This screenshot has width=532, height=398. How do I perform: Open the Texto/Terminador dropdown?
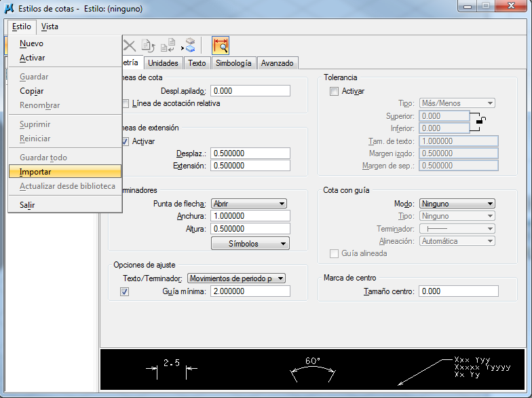coord(235,278)
